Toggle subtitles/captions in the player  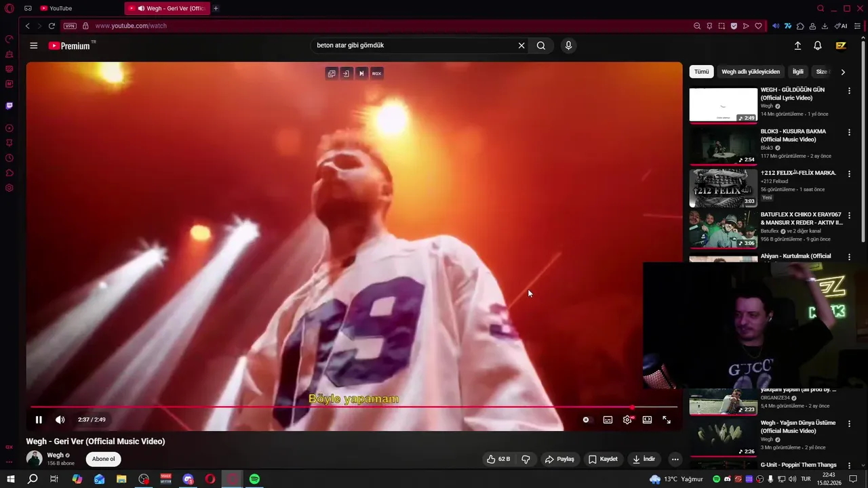coord(608,420)
